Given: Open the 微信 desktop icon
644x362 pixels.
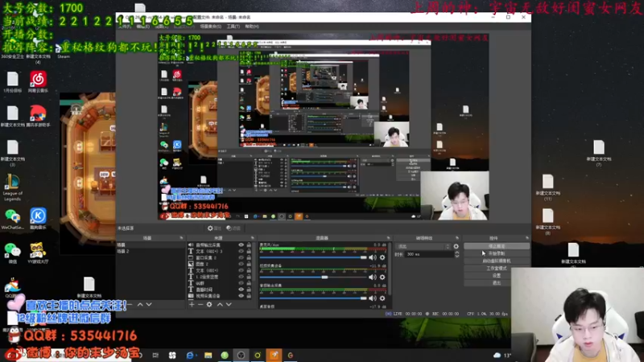Looking at the screenshot, I should point(12,253).
